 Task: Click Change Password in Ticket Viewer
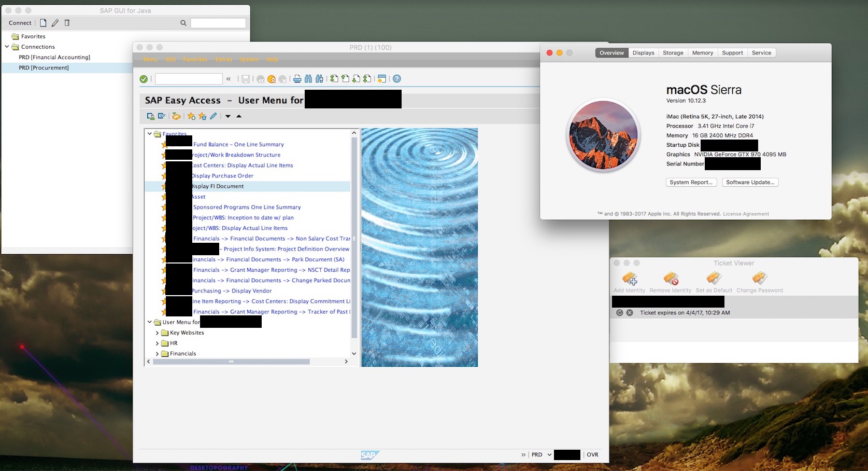[760, 282]
